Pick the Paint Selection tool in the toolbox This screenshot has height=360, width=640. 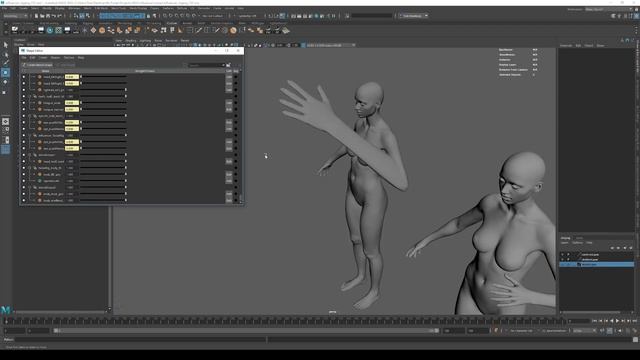[5, 63]
